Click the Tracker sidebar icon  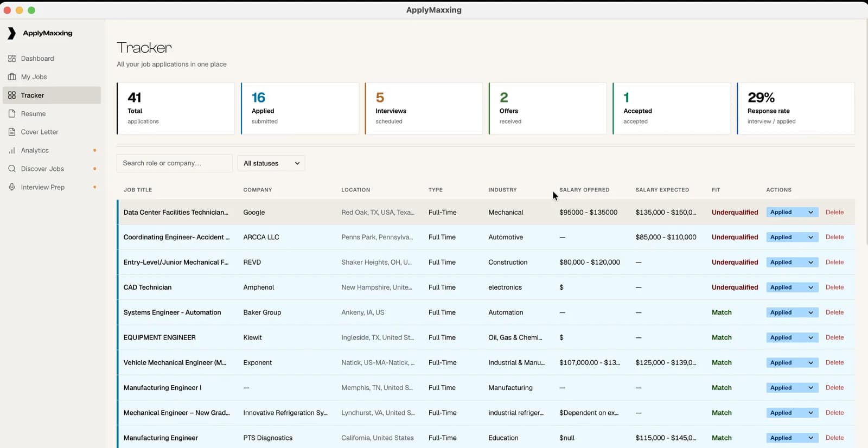12,95
